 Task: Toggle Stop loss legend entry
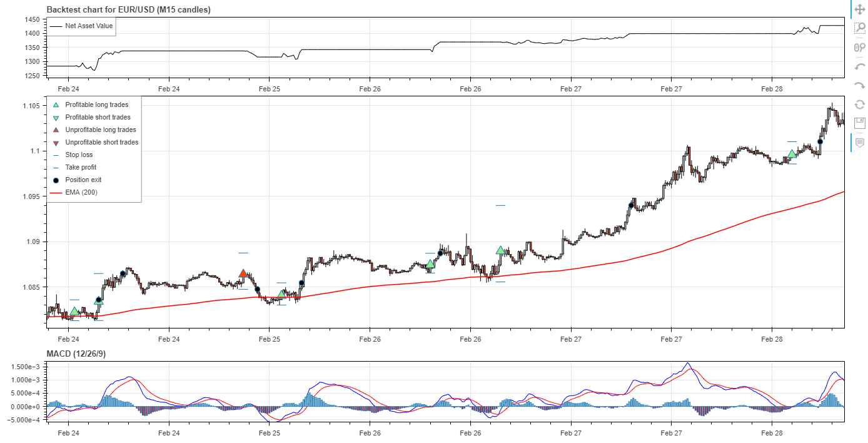(72, 155)
